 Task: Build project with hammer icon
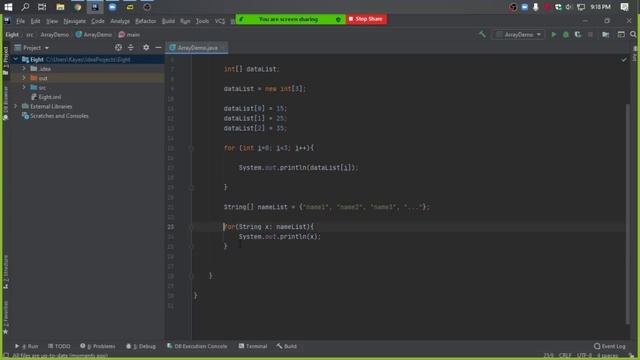482,35
